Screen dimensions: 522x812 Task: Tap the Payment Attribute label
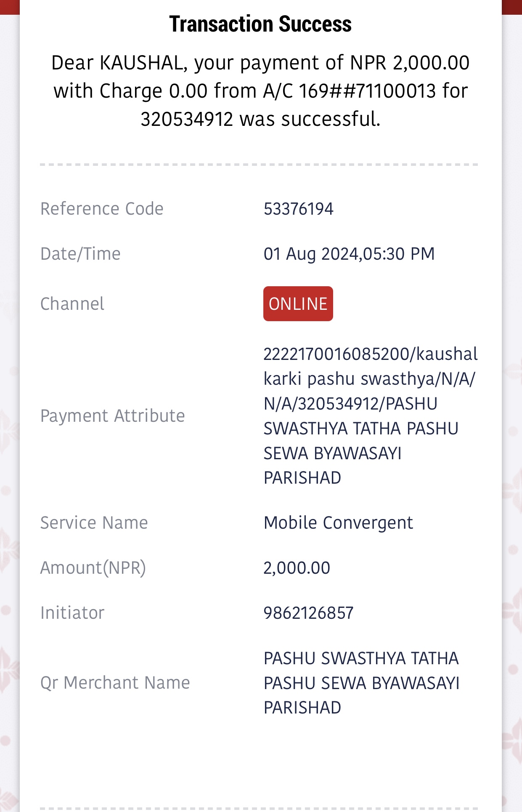point(112,416)
